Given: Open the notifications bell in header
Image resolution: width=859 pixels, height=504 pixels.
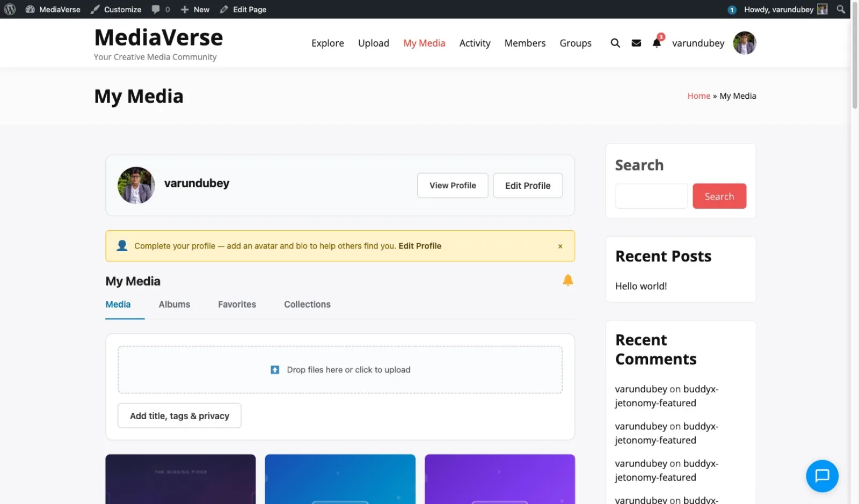Looking at the screenshot, I should click(x=657, y=43).
